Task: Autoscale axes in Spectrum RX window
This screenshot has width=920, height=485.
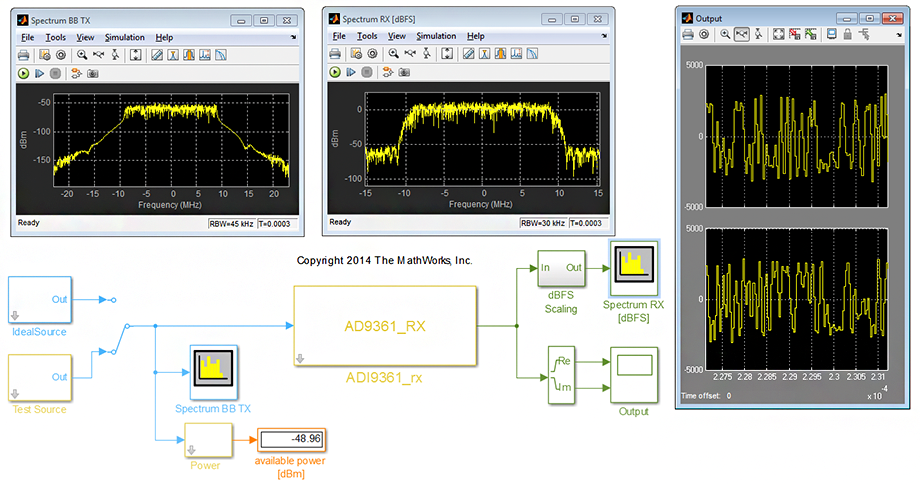Action: pos(447,54)
